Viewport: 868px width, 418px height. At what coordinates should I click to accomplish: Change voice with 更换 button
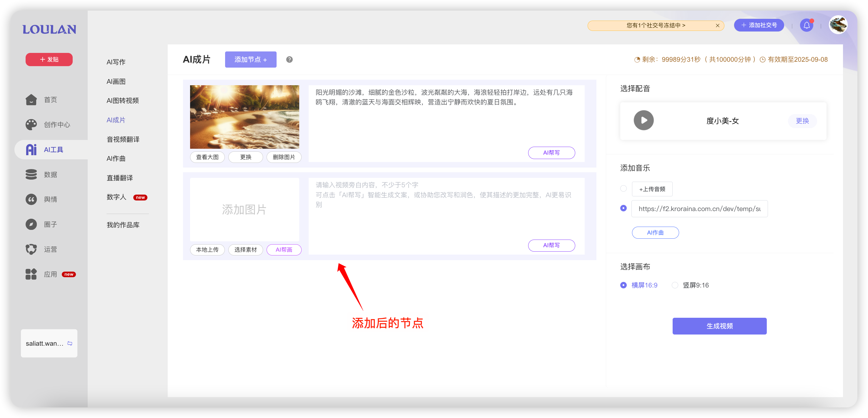802,121
